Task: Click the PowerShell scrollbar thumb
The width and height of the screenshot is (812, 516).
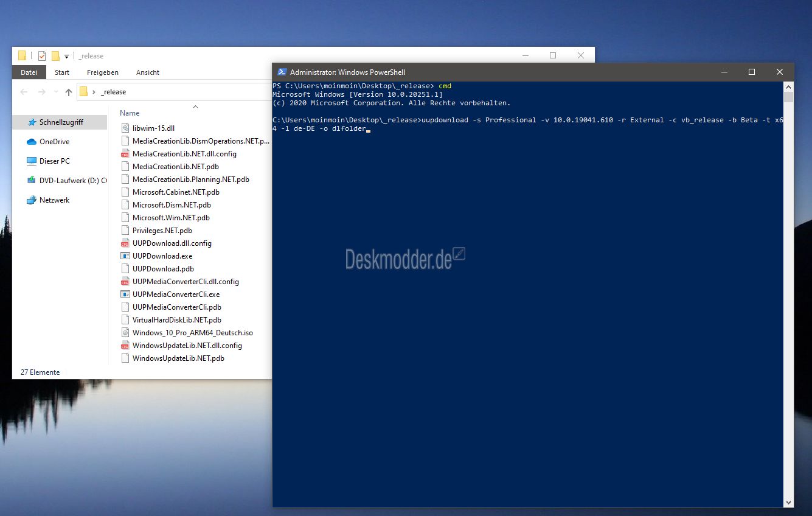Action: pyautogui.click(x=788, y=97)
